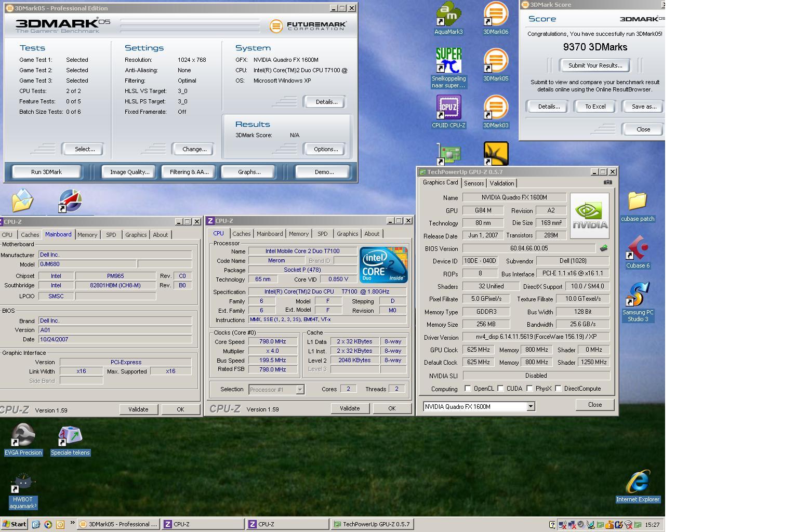Click Submit Your Results... button
The image size is (795, 532).
coord(595,65)
